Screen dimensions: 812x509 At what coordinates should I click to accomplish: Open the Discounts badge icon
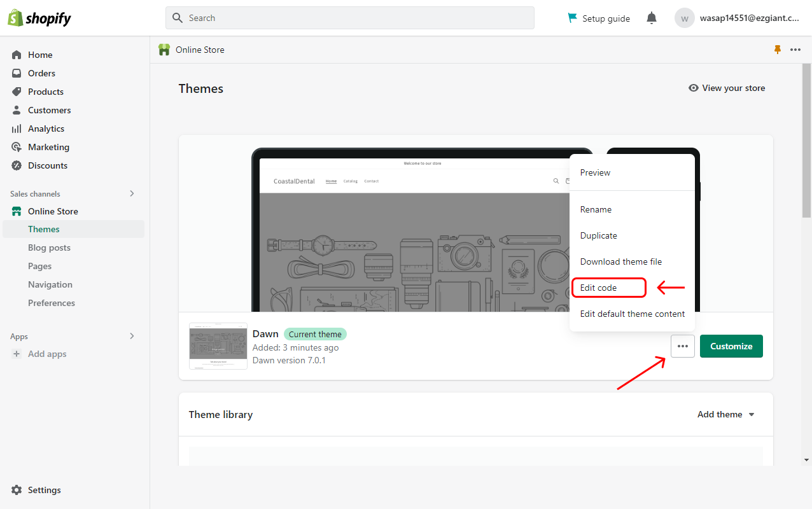pos(17,165)
